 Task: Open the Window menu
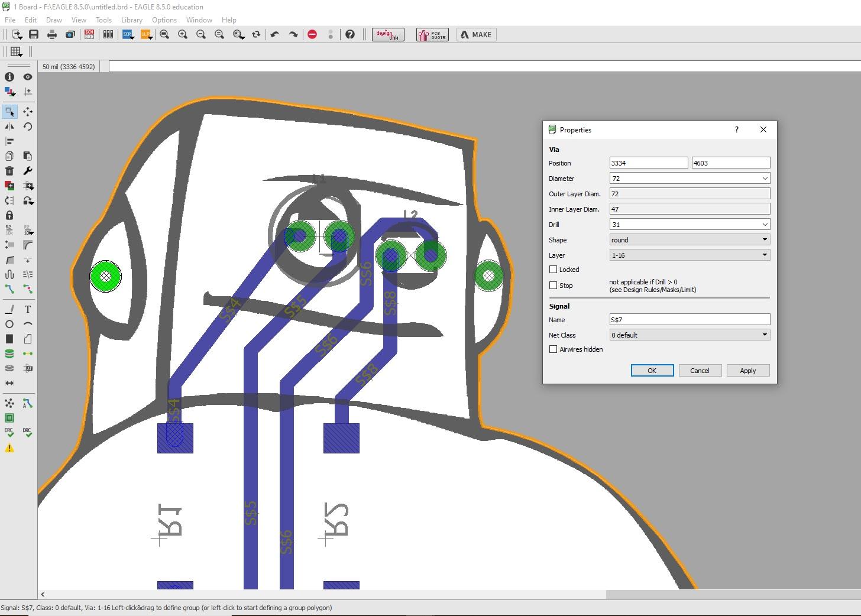click(x=199, y=20)
